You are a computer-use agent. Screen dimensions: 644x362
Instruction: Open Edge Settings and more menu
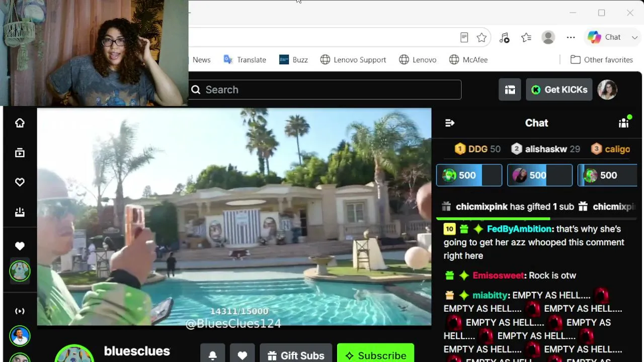pyautogui.click(x=571, y=37)
